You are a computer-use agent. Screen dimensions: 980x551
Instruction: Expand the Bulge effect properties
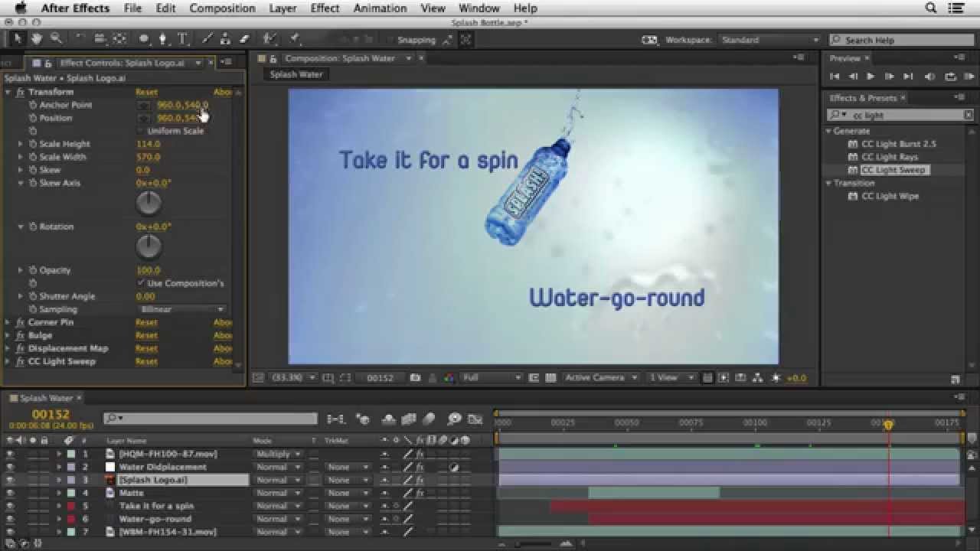tap(8, 335)
